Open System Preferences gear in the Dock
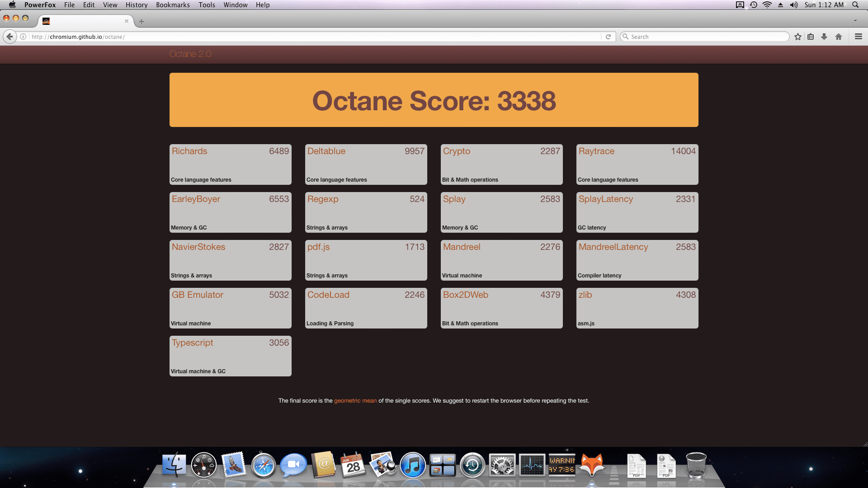Screen dimensions: 868x488 coord(502,465)
